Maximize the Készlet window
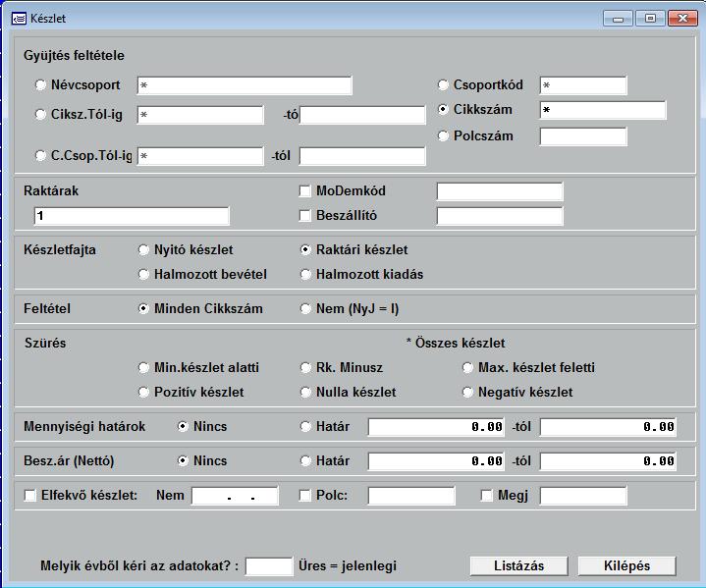 (650, 19)
